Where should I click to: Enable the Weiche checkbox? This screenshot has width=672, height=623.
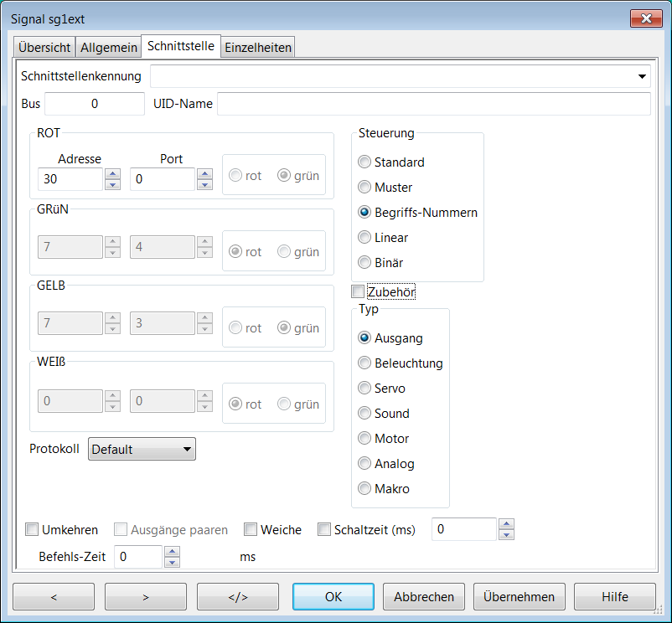251,529
